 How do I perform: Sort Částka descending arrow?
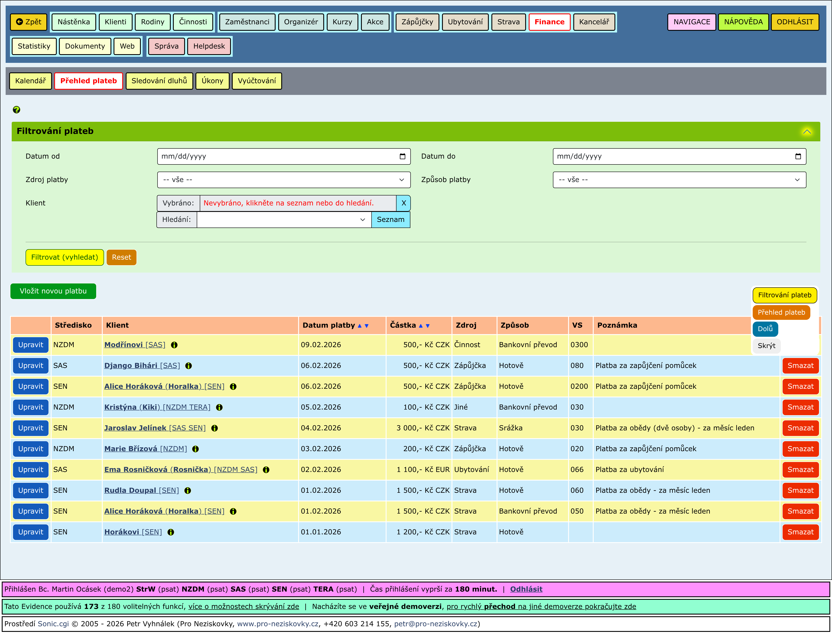(427, 326)
